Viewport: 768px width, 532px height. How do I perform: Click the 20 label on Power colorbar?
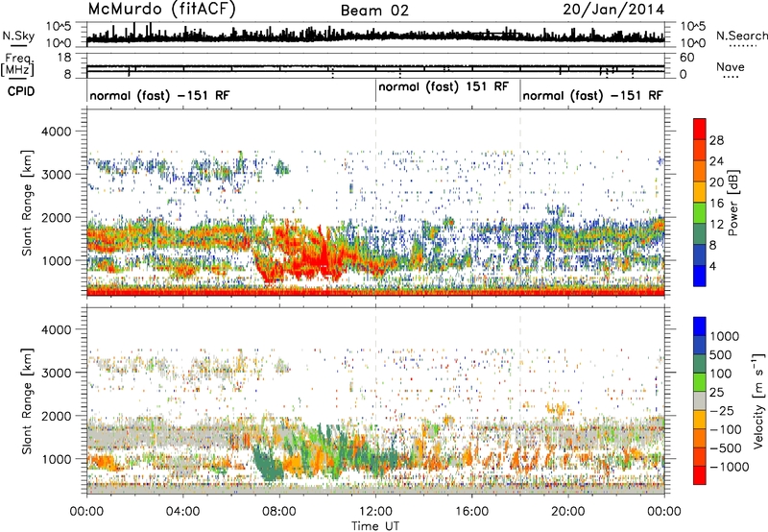click(x=716, y=182)
